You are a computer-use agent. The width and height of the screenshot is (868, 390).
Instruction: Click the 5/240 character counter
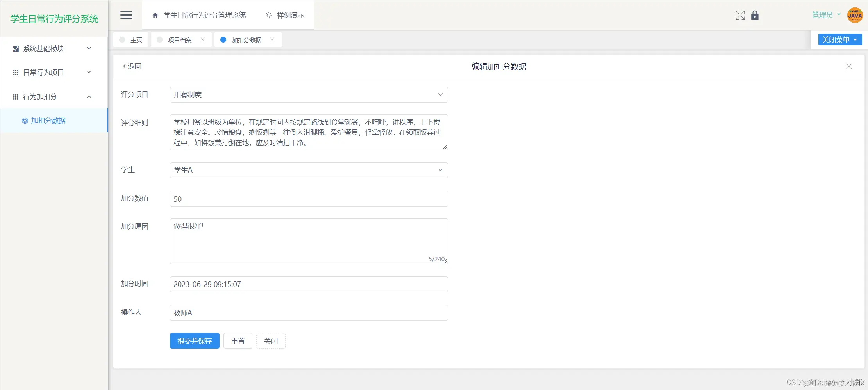pyautogui.click(x=436, y=259)
